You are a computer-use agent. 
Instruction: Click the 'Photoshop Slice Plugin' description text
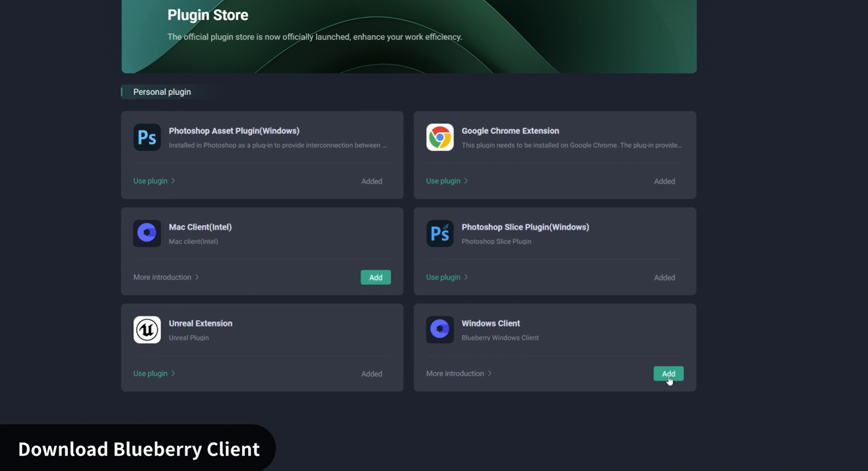[496, 241]
